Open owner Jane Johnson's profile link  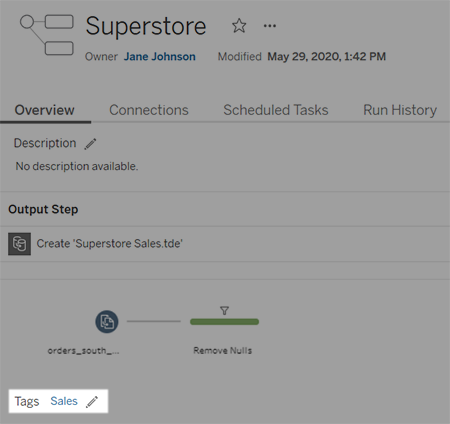pos(160,57)
